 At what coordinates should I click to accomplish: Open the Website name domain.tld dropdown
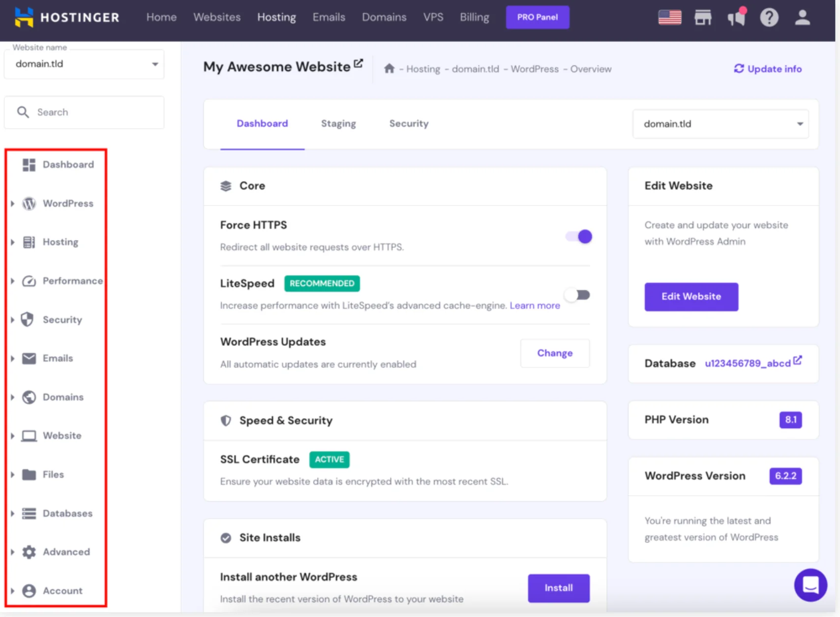[x=84, y=64]
